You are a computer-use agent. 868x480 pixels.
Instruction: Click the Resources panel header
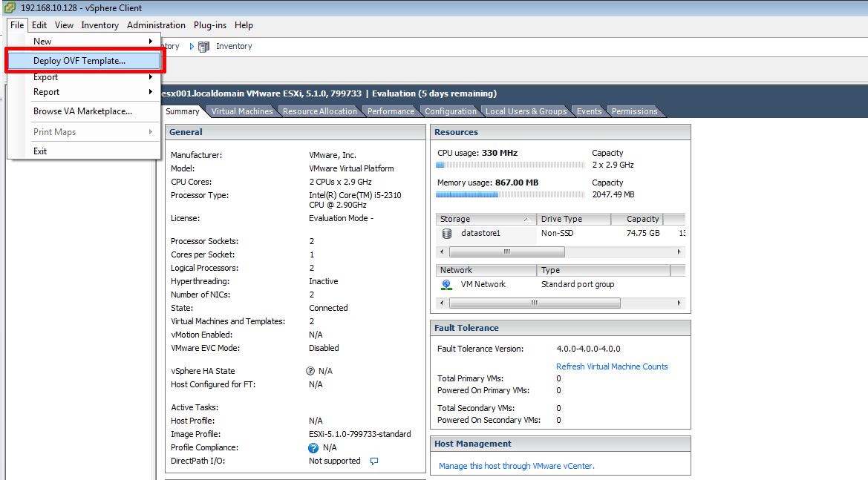(560, 133)
